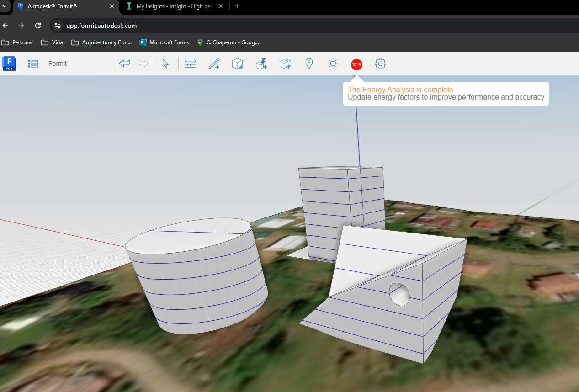The width and height of the screenshot is (579, 392).
Task: Open the Viña bookmarks folder
Action: click(52, 42)
